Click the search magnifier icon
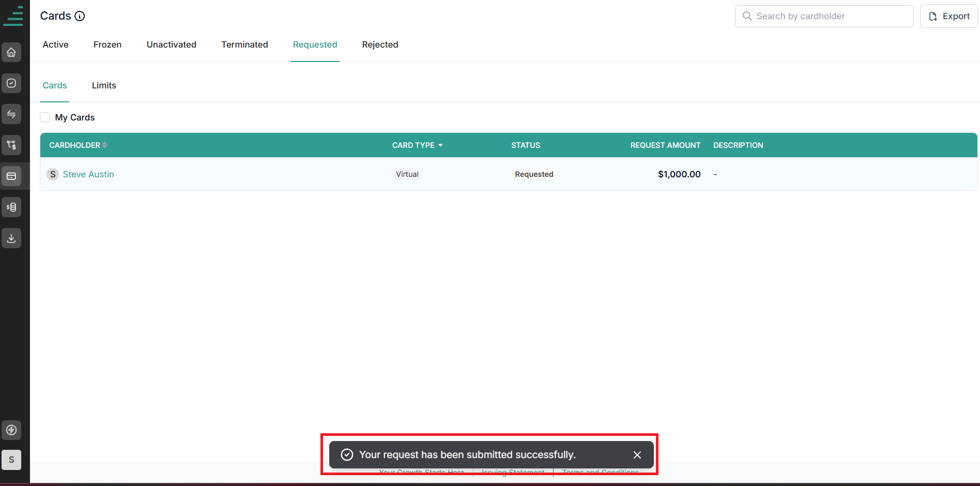The width and height of the screenshot is (980, 486). 747,16
